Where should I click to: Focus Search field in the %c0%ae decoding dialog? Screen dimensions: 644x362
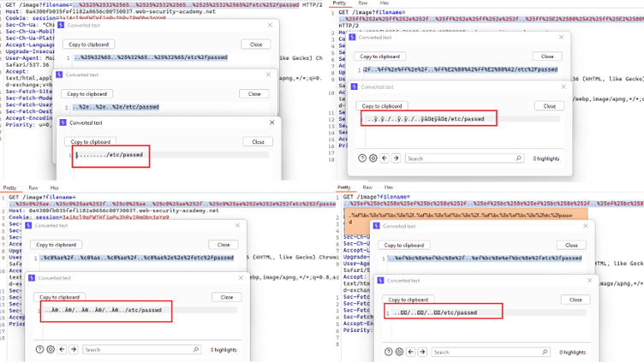[x=142, y=349]
